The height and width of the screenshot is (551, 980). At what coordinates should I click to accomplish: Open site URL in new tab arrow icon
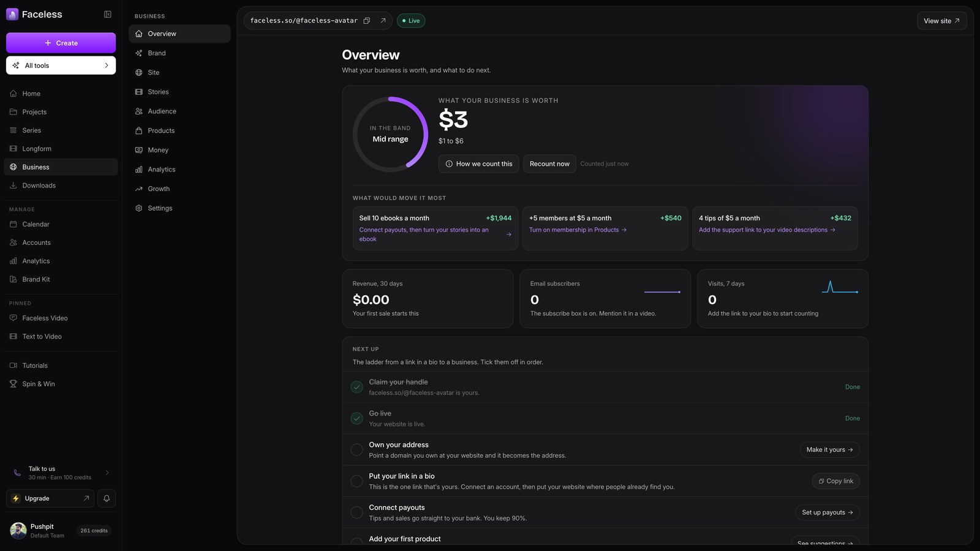click(383, 21)
